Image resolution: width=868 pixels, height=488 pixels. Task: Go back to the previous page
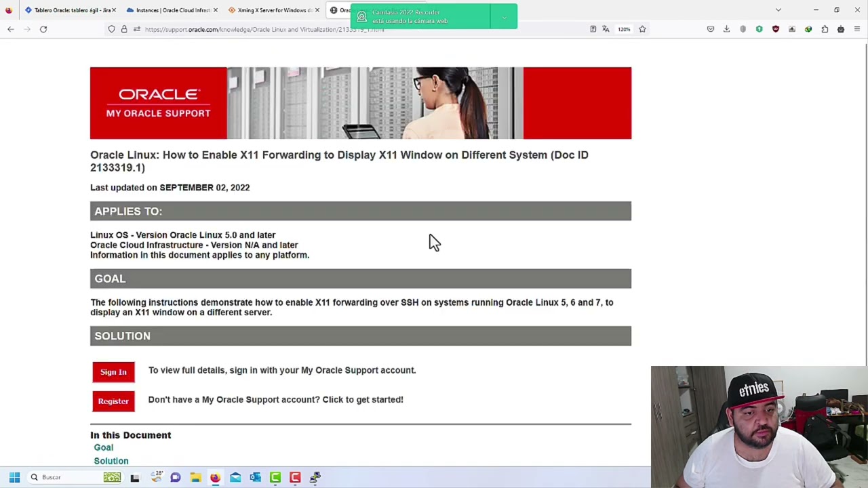[x=11, y=29]
